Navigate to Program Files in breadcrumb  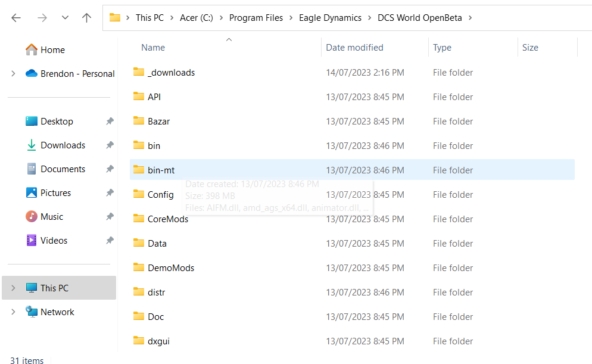pyautogui.click(x=256, y=18)
